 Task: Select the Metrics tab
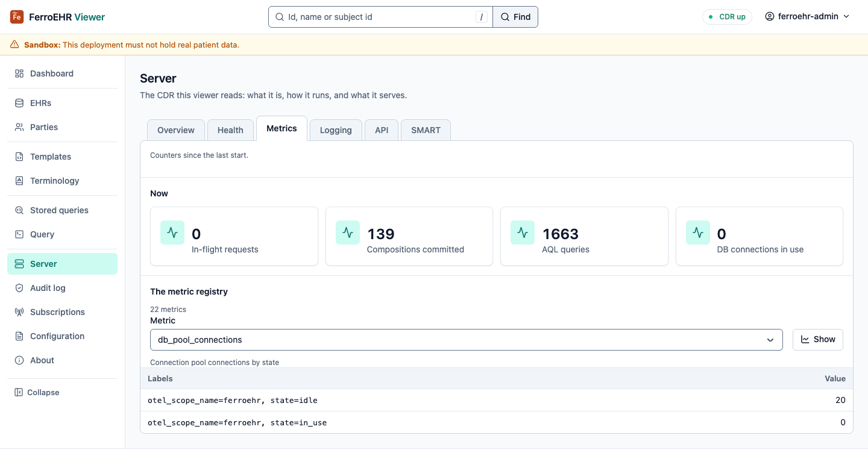[281, 128]
